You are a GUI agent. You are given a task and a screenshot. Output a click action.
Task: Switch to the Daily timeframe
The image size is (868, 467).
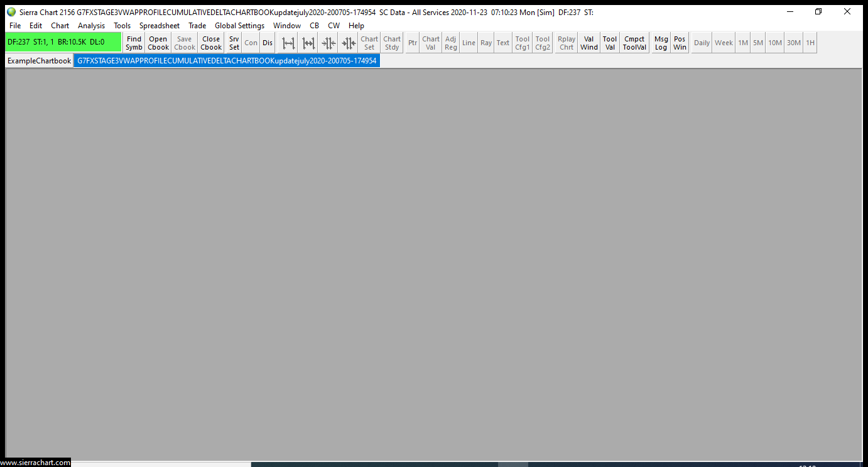(x=702, y=43)
